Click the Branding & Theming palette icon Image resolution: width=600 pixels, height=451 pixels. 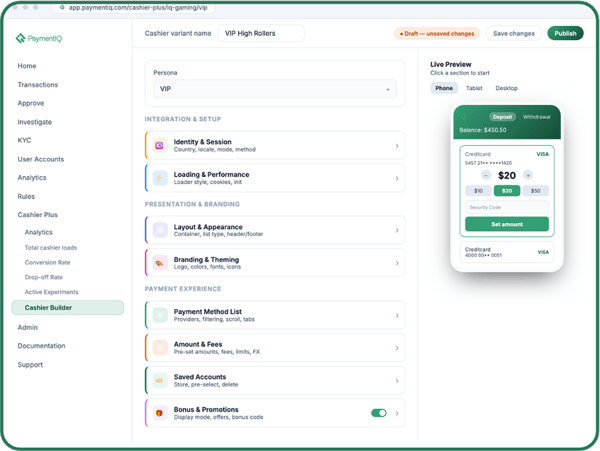click(x=160, y=263)
